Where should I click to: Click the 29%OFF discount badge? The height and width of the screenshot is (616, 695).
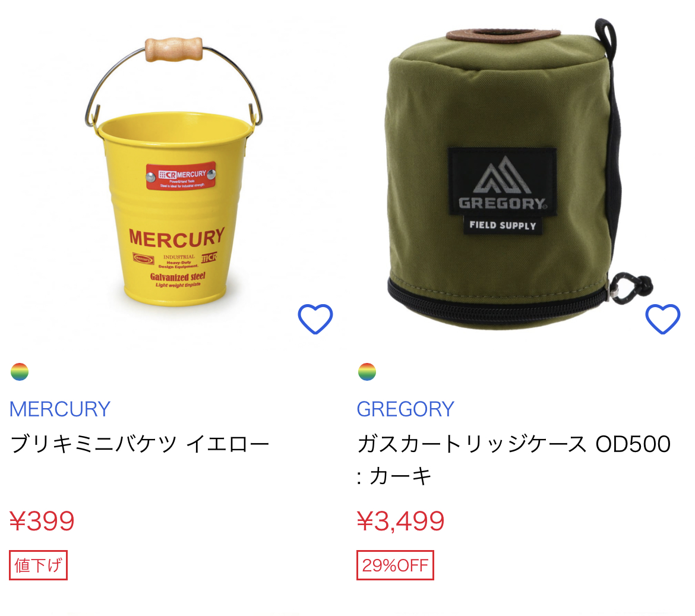[x=395, y=565]
